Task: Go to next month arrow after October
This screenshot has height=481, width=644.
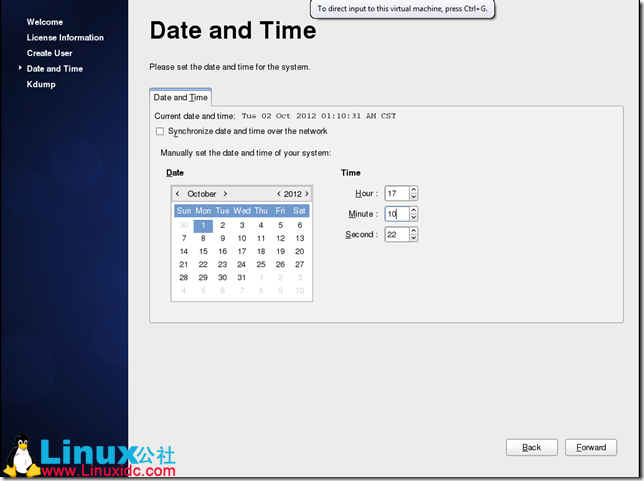Action: point(225,193)
